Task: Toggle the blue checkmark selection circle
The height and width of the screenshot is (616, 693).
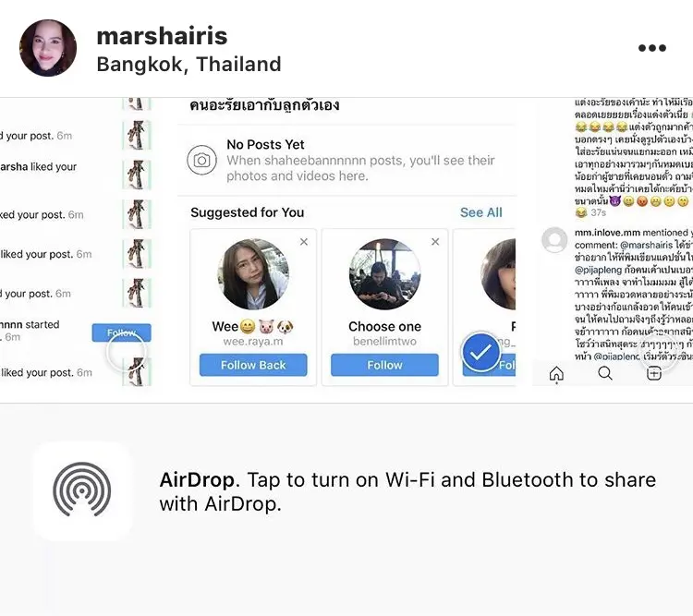Action: pos(480,352)
